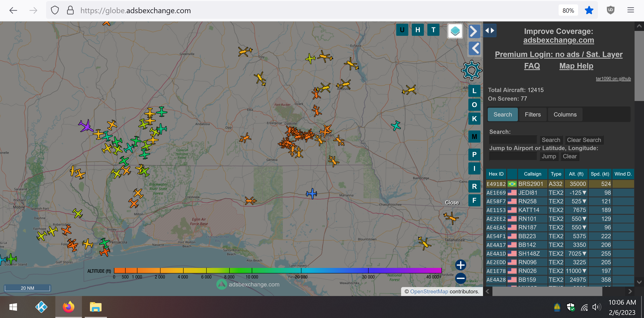This screenshot has height=318, width=644.
Task: Open tar1090 on github link
Action: point(613,79)
